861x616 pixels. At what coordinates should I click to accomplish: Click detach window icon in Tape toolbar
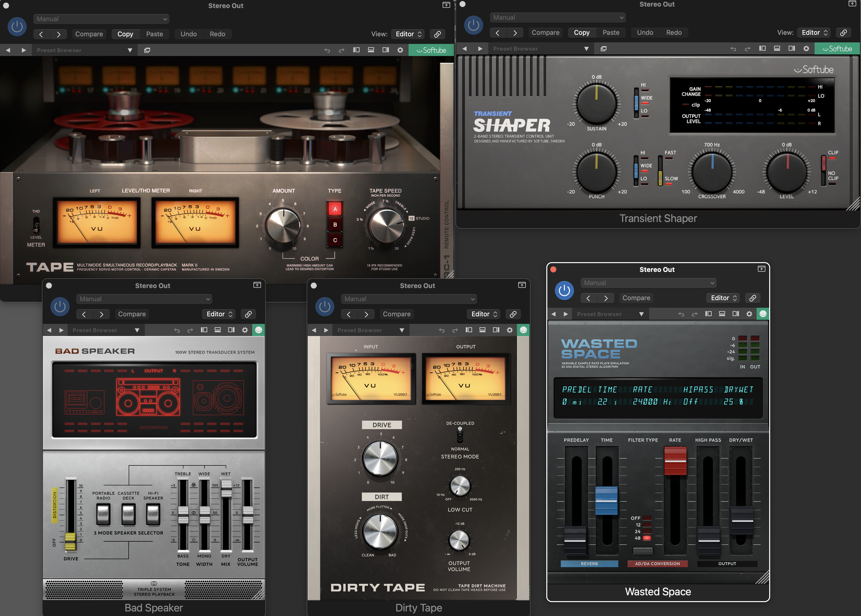(147, 50)
